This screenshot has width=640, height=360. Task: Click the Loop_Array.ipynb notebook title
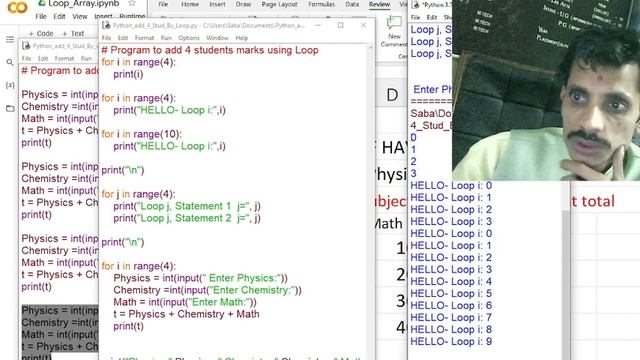pos(84,4)
